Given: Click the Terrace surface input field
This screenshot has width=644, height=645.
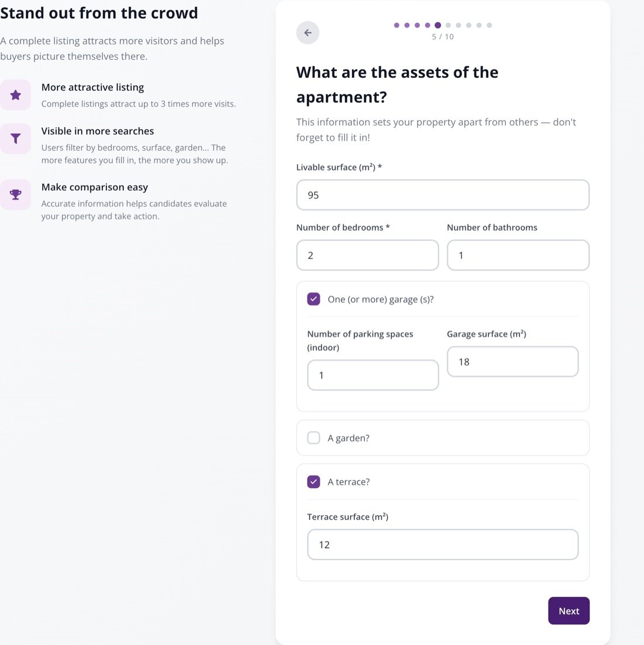Looking at the screenshot, I should coord(443,545).
